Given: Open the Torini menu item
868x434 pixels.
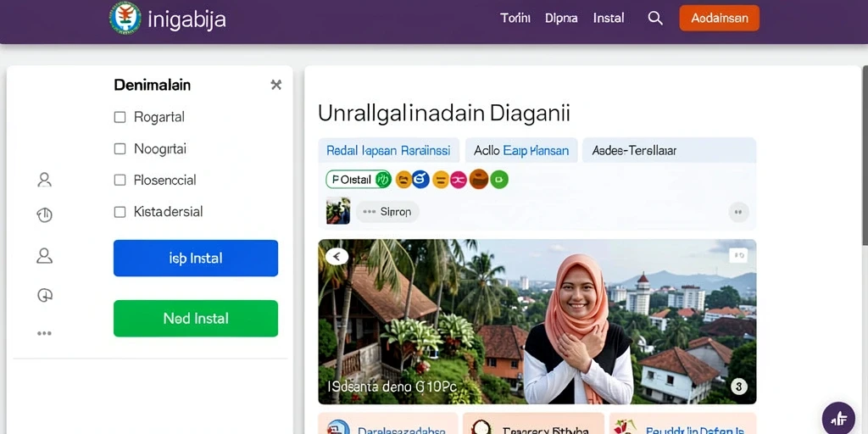Looking at the screenshot, I should 515,19.
